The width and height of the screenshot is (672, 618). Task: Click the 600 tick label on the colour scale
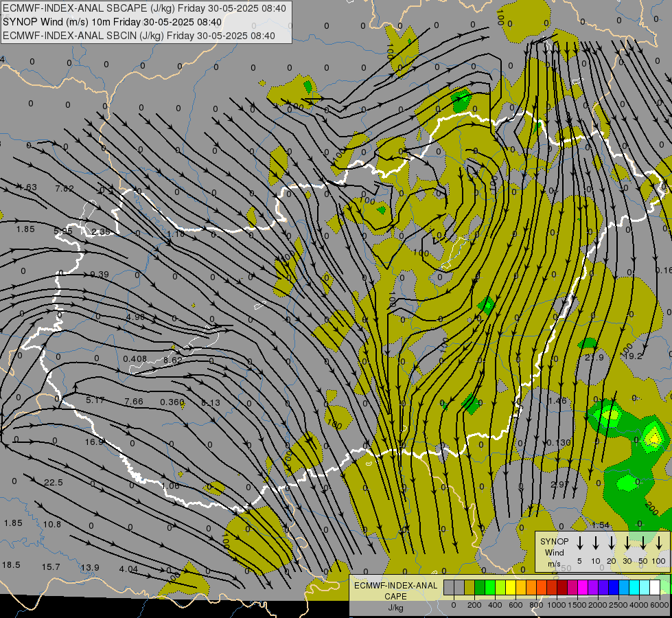(x=515, y=605)
